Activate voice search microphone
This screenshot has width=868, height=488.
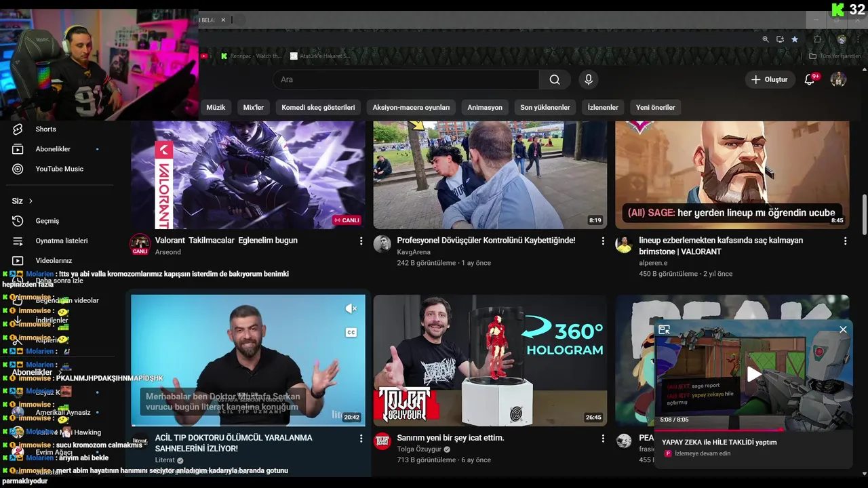(588, 79)
